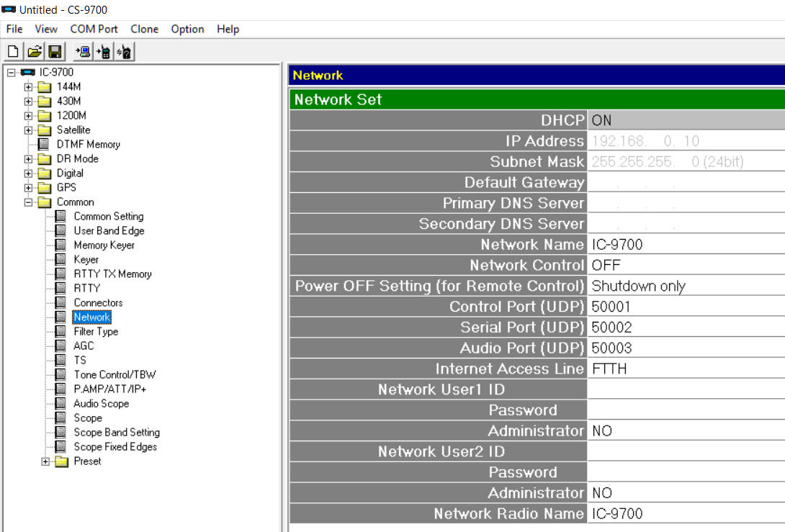Collapse the Common folder
The image size is (785, 532).
[28, 202]
